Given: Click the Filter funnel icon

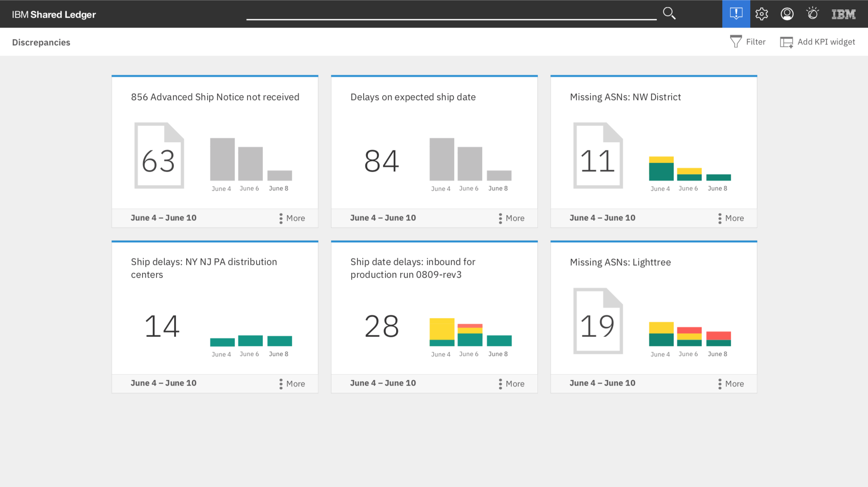Looking at the screenshot, I should click(x=735, y=42).
